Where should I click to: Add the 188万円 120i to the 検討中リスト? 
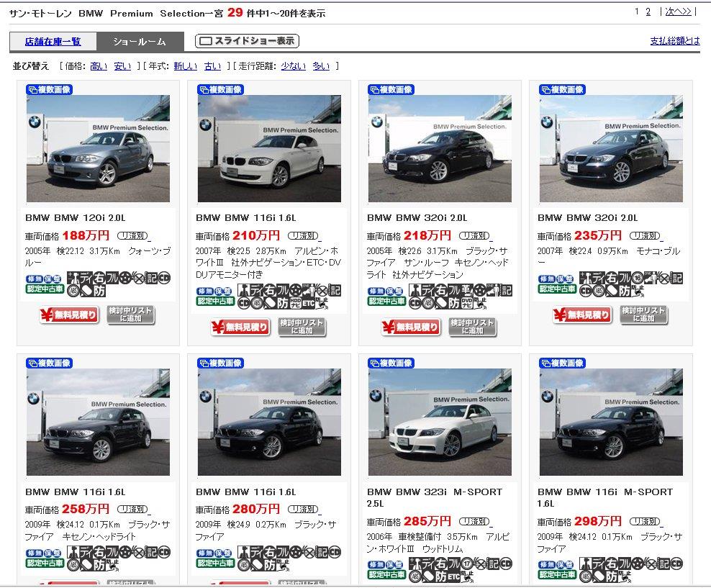coord(131,315)
